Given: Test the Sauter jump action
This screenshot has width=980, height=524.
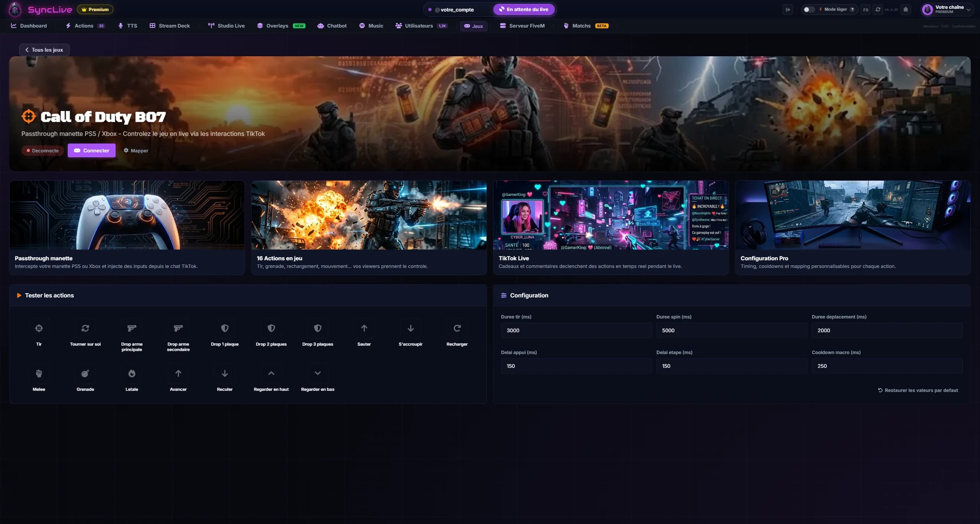Looking at the screenshot, I should pyautogui.click(x=364, y=328).
